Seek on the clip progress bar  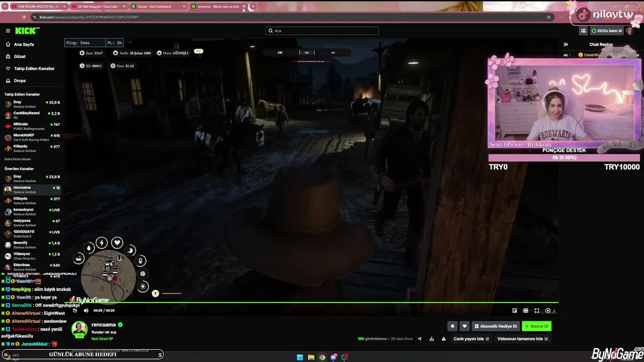pos(311,303)
